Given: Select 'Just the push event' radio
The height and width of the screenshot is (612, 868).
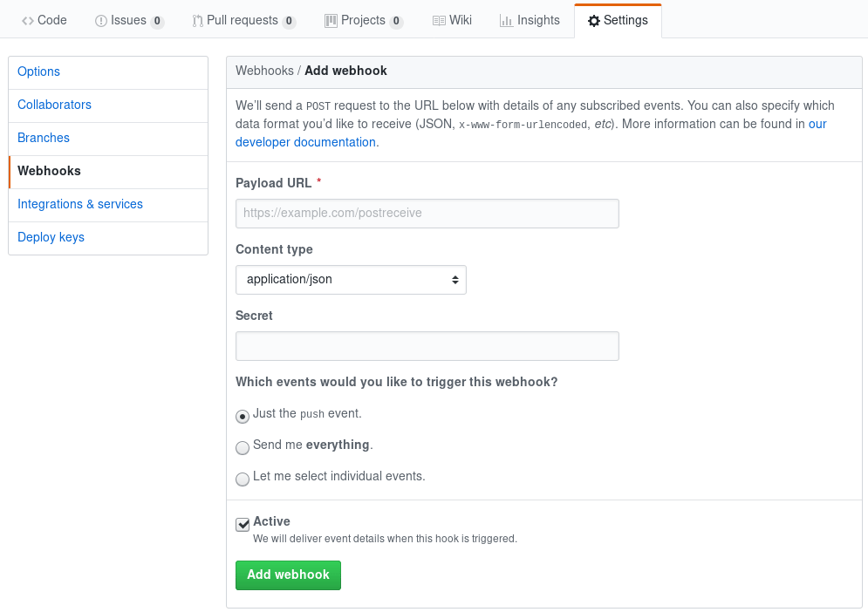Looking at the screenshot, I should (243, 416).
